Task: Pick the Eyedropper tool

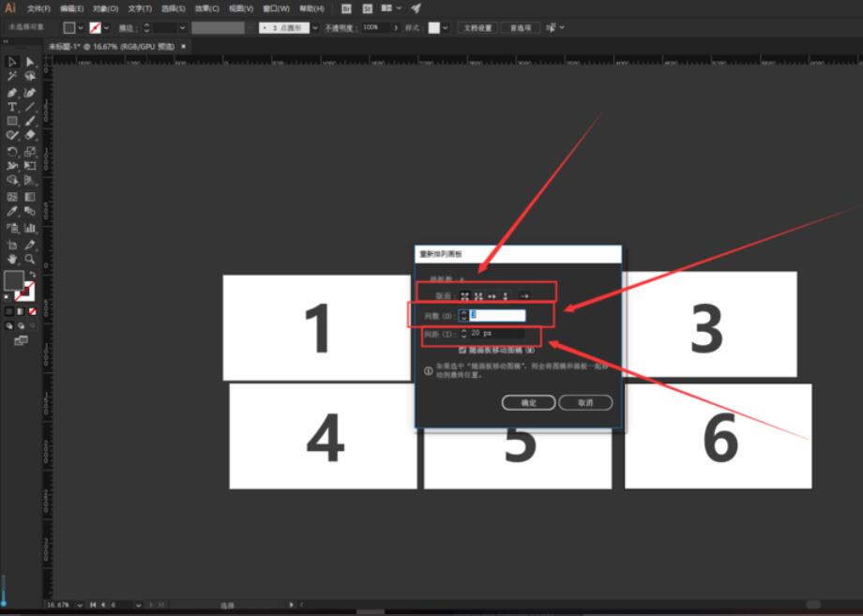Action: click(x=11, y=210)
